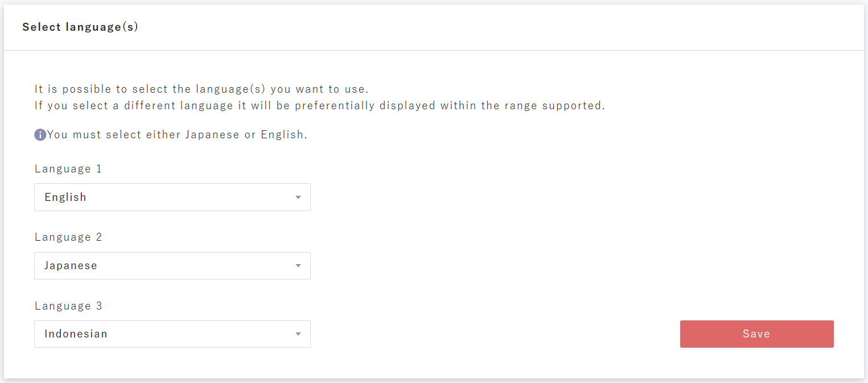
Task: Click the Language 2 dropdown arrow
Action: (298, 266)
